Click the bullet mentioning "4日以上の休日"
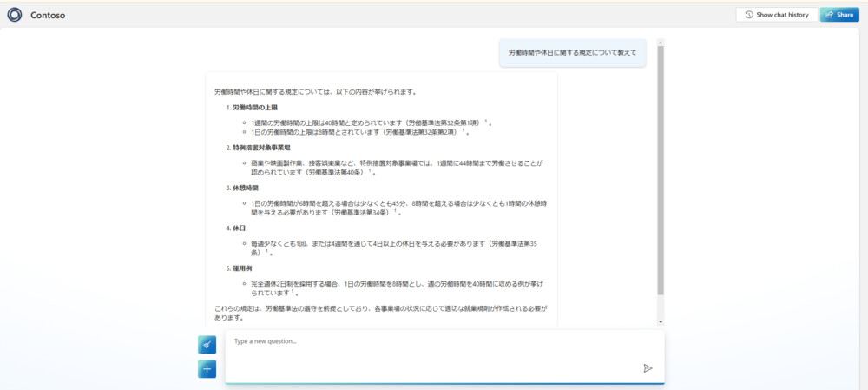Viewport: 868px width, 390px height. point(395,248)
